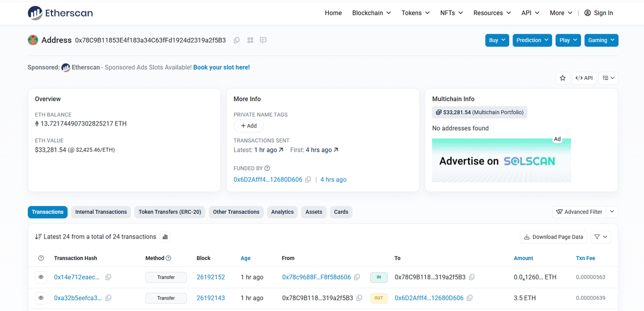Click the Etherscan logo

[60, 12]
